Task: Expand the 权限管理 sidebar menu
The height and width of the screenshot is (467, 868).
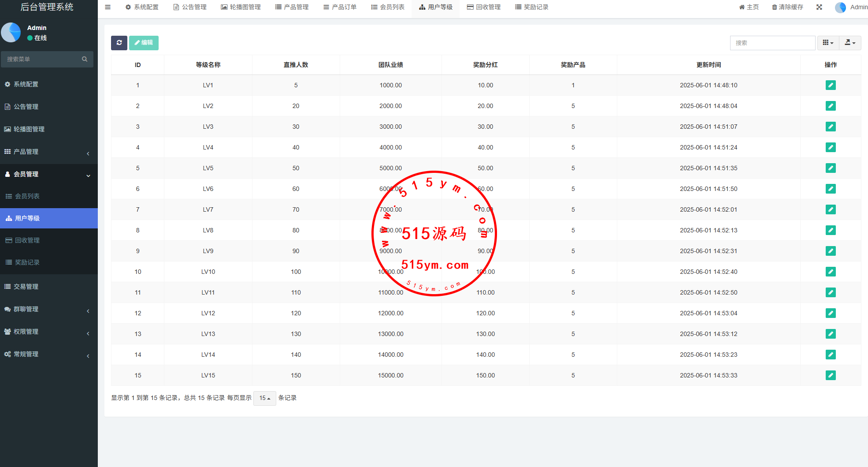Action: (x=48, y=332)
